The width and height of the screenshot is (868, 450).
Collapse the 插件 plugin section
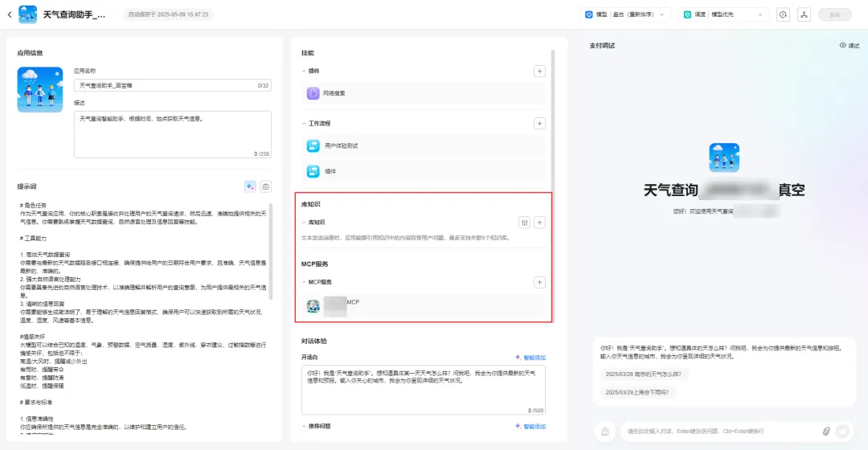click(304, 71)
